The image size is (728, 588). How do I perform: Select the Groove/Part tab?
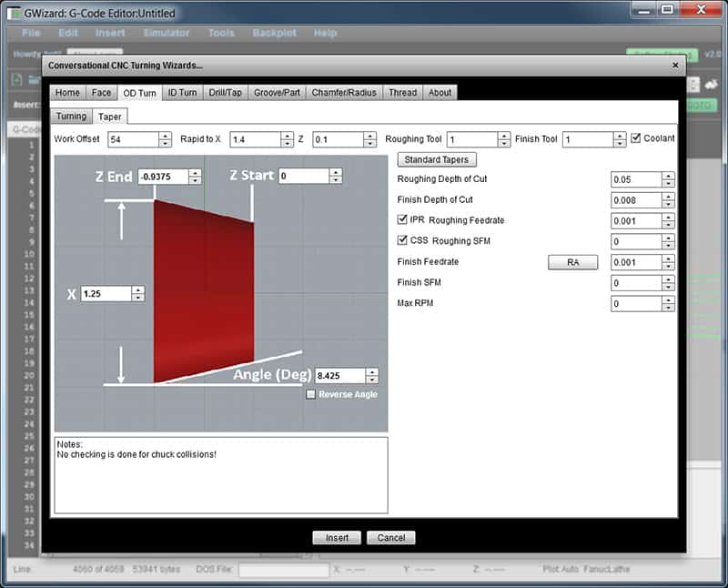click(x=277, y=92)
